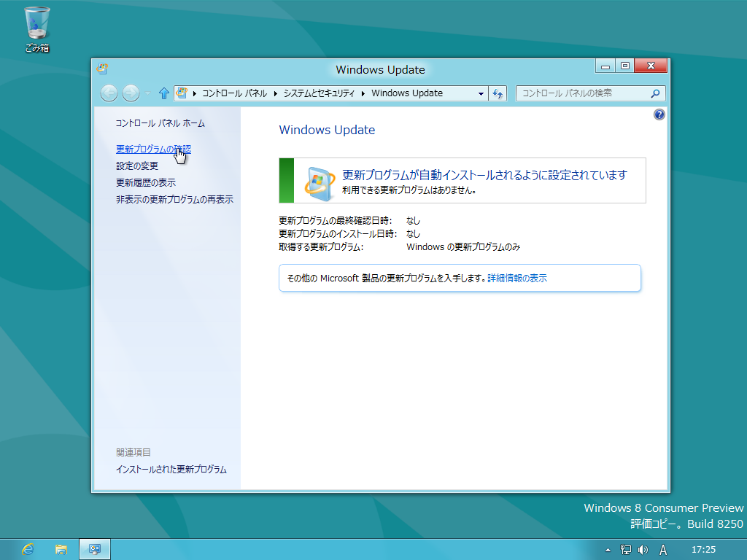Expand the chevron before コントロール パネル
The height and width of the screenshot is (560, 747).
click(x=195, y=93)
